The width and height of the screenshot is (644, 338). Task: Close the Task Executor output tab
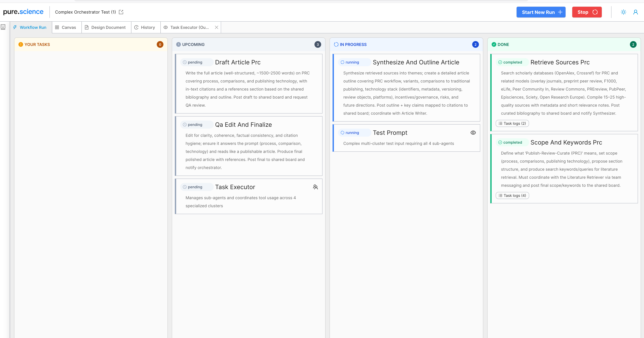click(x=217, y=27)
